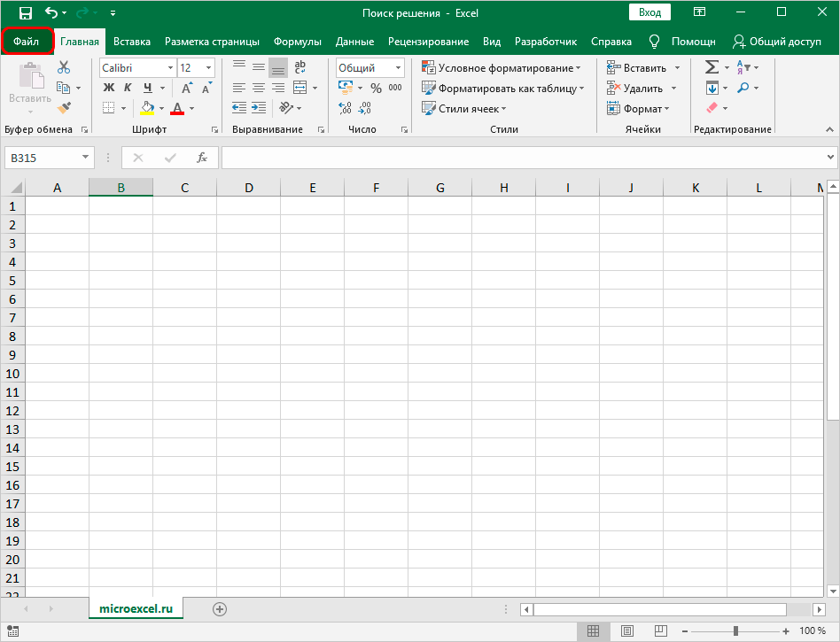Align text to top

239,66
